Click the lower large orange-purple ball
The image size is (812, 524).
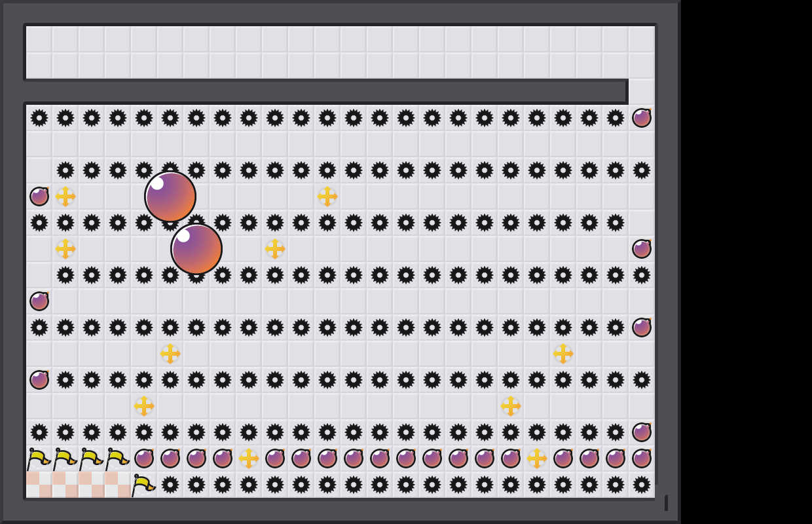click(x=196, y=249)
